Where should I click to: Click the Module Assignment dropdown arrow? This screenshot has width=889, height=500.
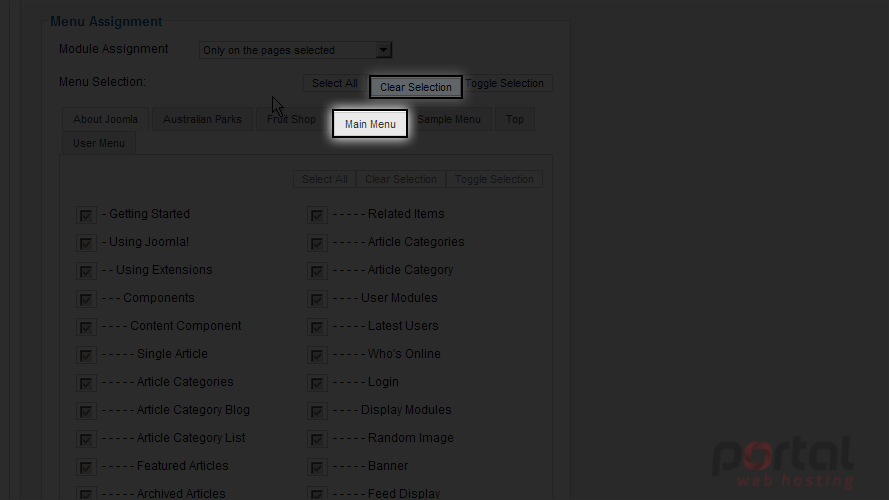click(x=383, y=50)
